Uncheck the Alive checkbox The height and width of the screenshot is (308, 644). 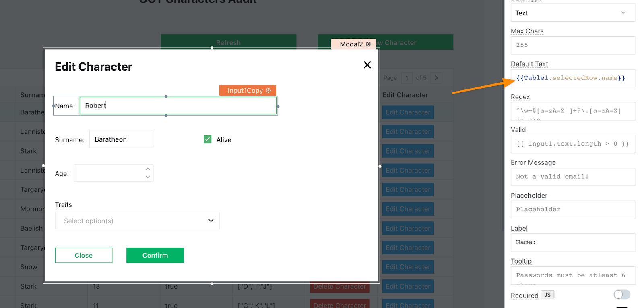(208, 139)
